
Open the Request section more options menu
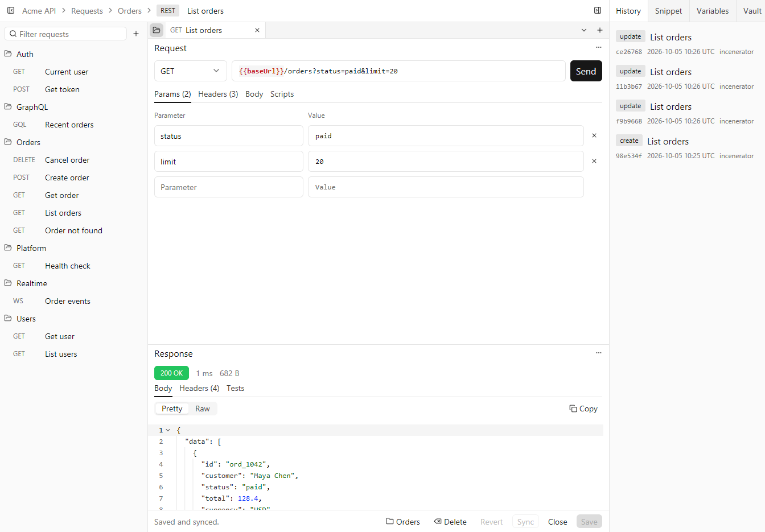pyautogui.click(x=599, y=48)
